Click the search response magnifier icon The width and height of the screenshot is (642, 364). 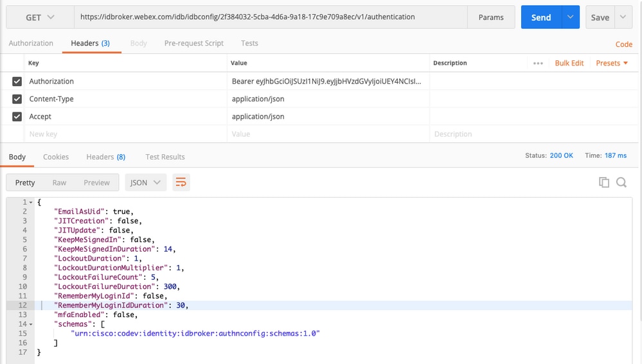click(621, 182)
